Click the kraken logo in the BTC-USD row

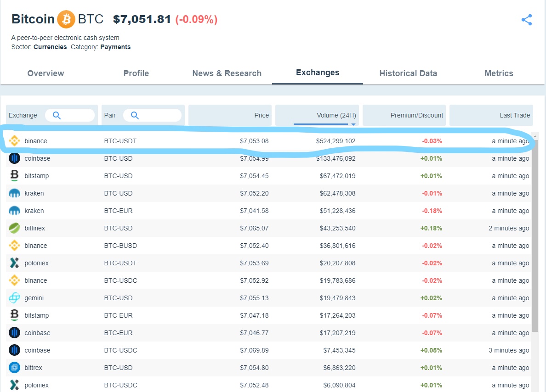point(14,193)
